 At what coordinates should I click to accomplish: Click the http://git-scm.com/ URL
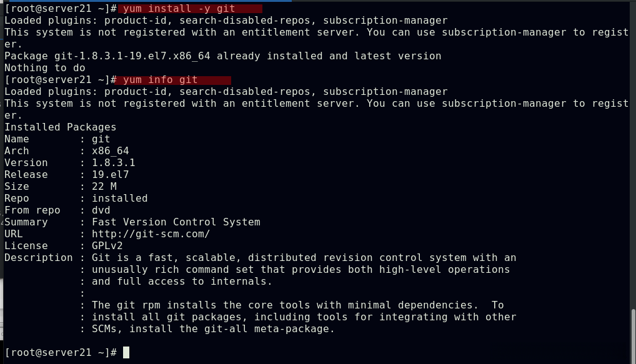coord(151,234)
